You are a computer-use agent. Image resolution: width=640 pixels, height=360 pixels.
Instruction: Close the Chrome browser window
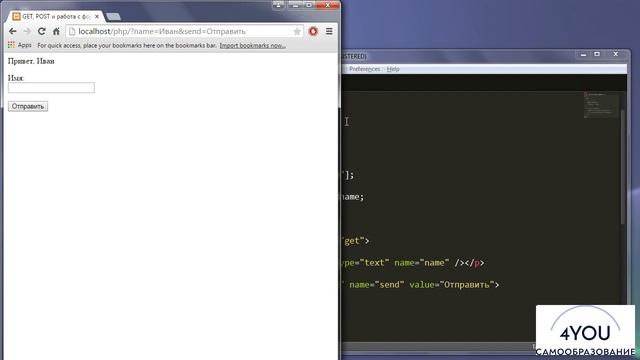(x=327, y=5)
